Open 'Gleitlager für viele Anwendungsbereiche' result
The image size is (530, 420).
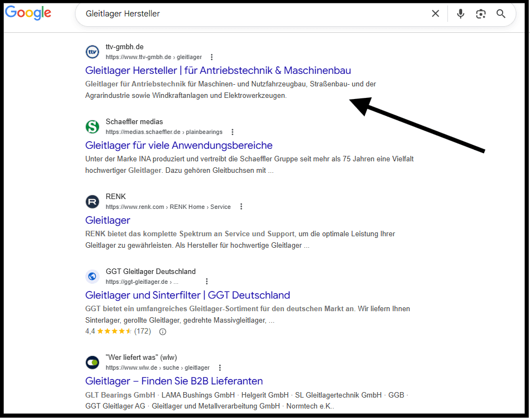click(x=179, y=145)
